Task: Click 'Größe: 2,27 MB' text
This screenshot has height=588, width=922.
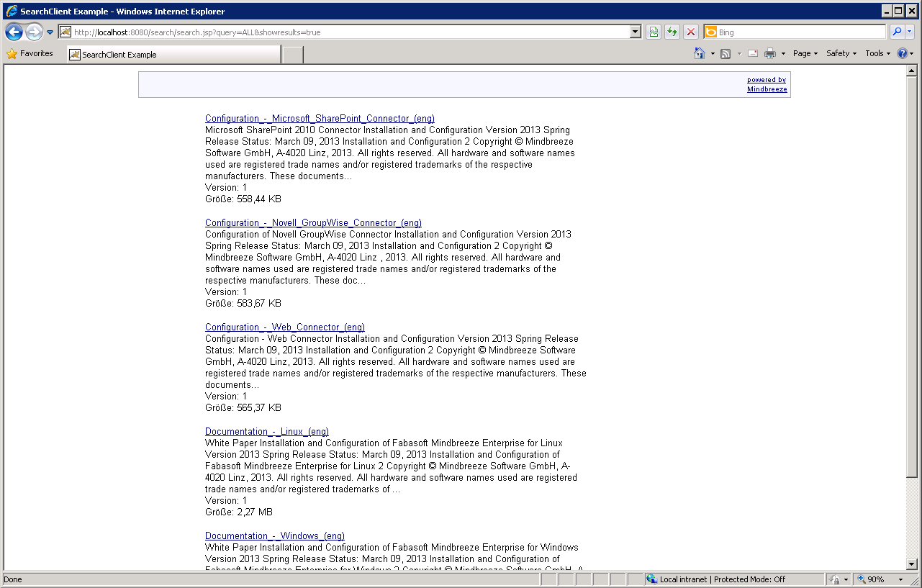Action: pyautogui.click(x=239, y=512)
